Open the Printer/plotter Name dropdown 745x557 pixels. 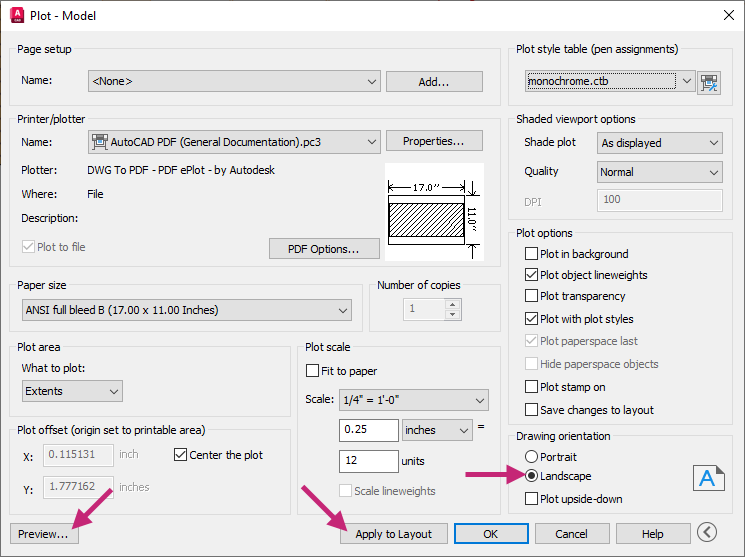(x=234, y=142)
